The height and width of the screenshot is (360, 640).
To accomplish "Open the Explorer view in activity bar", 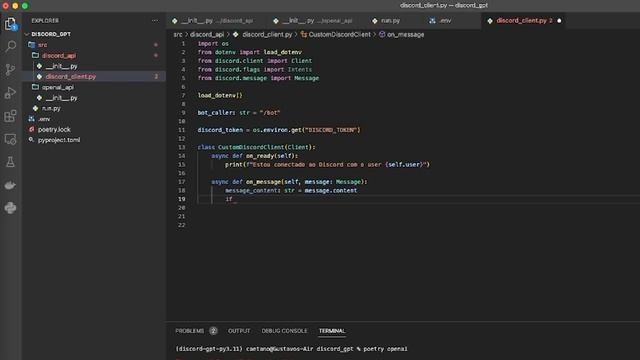I will [11, 24].
